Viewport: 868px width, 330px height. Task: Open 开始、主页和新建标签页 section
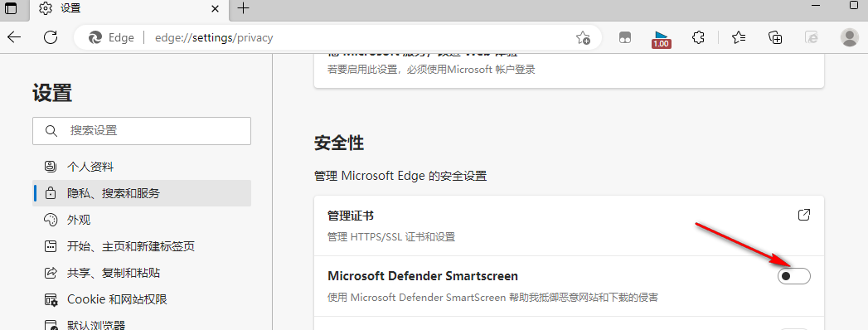pos(142,246)
